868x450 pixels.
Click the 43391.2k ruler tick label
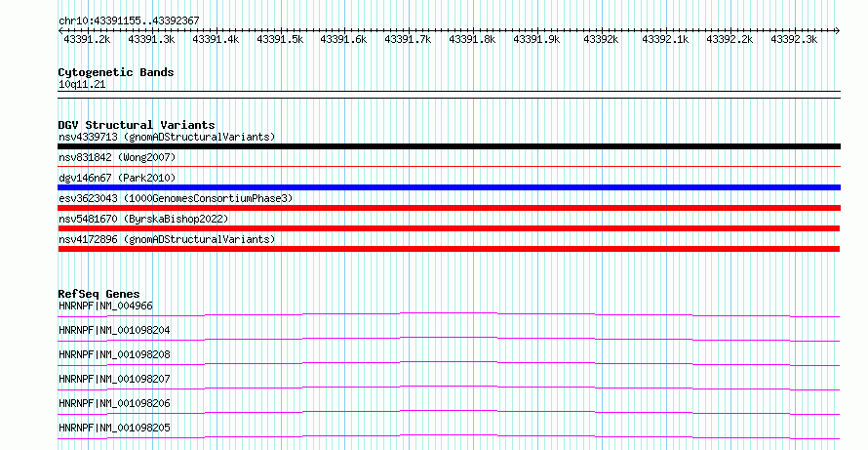coord(87,40)
